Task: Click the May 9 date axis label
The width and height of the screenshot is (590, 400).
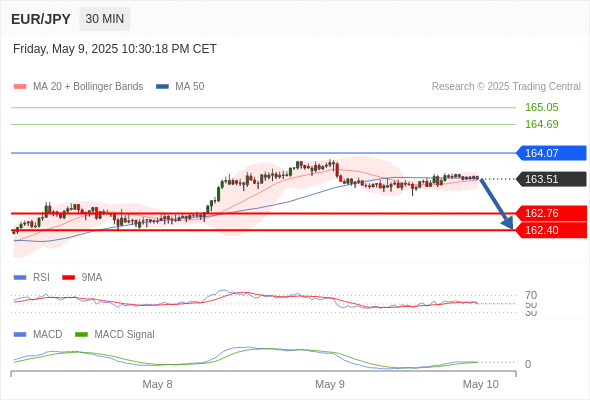Action: click(330, 384)
